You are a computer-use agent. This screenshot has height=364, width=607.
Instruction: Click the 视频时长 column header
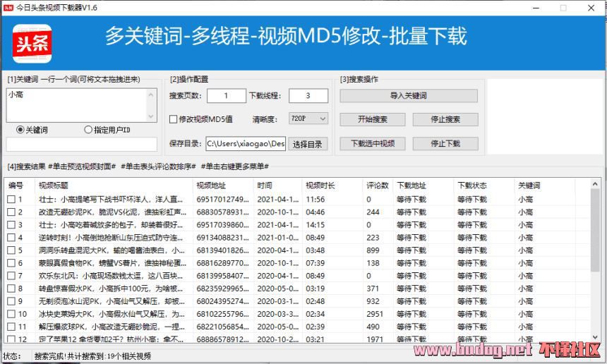click(320, 186)
